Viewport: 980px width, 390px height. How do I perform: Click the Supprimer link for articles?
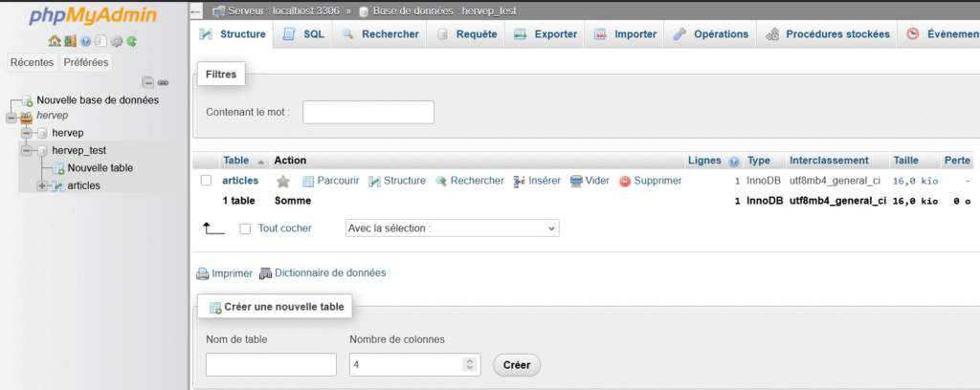(x=650, y=181)
